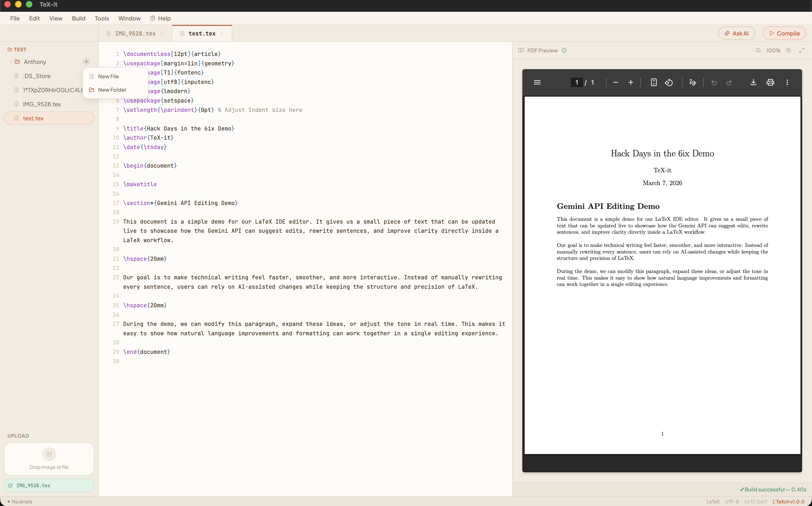Screen dimensions: 812x506
Task: Click the plus button beside Anthony folder
Action: (86, 62)
